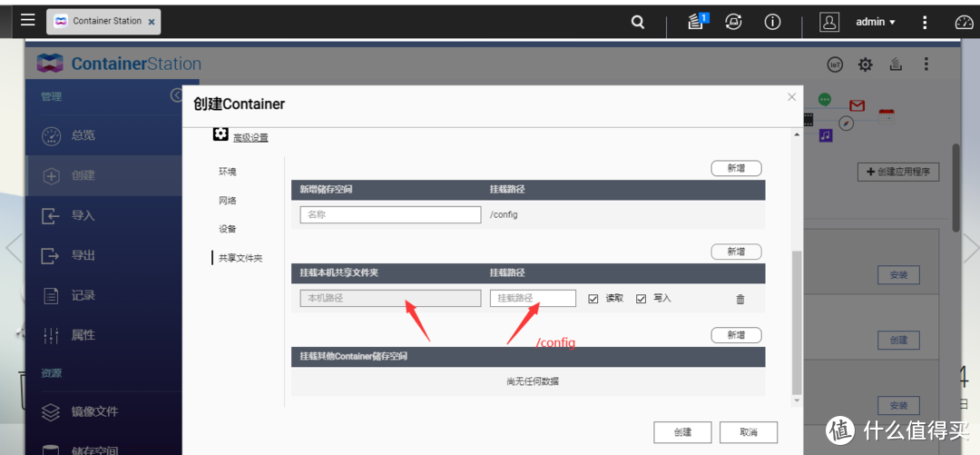
Task: Click 新增 button above shared folder table
Action: 735,252
